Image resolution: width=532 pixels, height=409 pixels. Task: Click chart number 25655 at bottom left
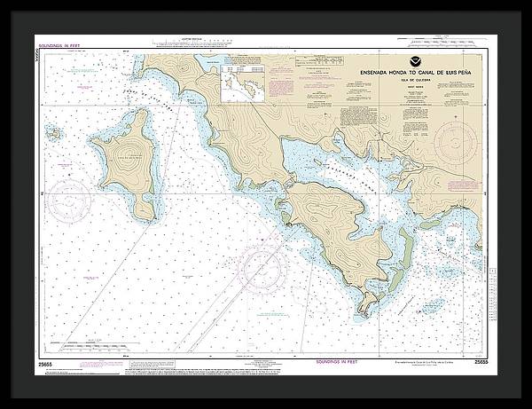click(45, 363)
